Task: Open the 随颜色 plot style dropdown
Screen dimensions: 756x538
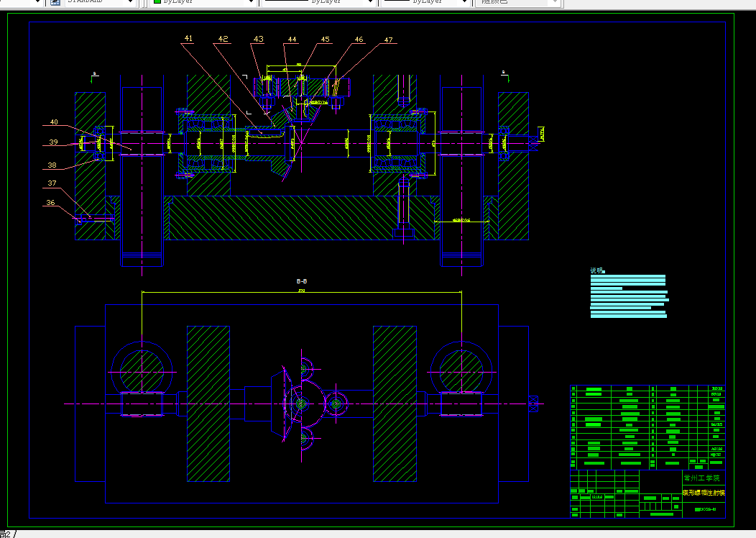Action: click(555, 2)
